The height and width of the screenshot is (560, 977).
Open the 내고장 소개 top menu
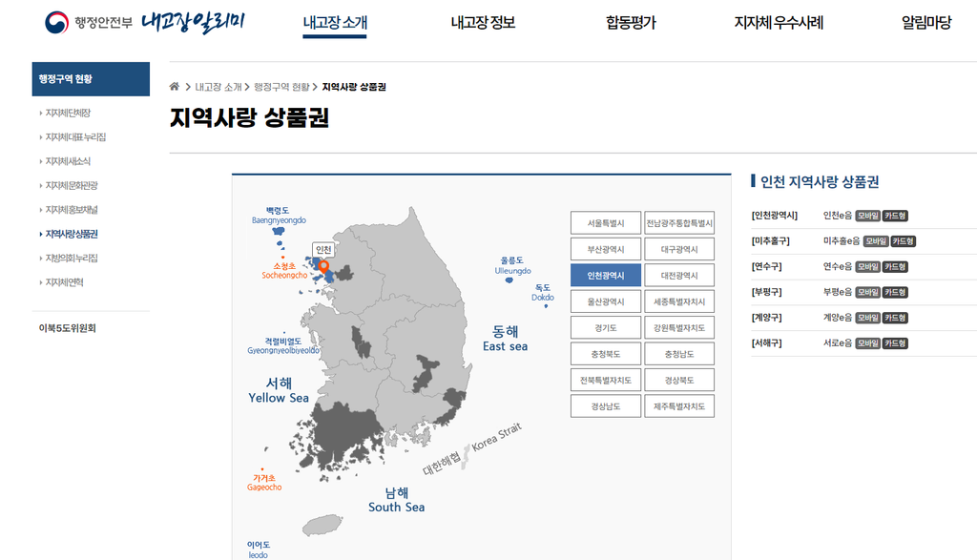point(335,23)
